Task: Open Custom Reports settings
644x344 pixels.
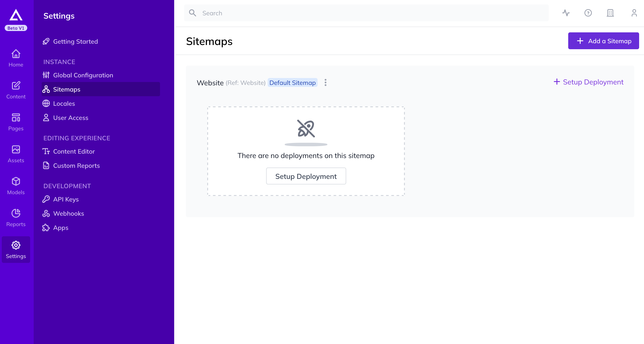Action: [x=101, y=166]
